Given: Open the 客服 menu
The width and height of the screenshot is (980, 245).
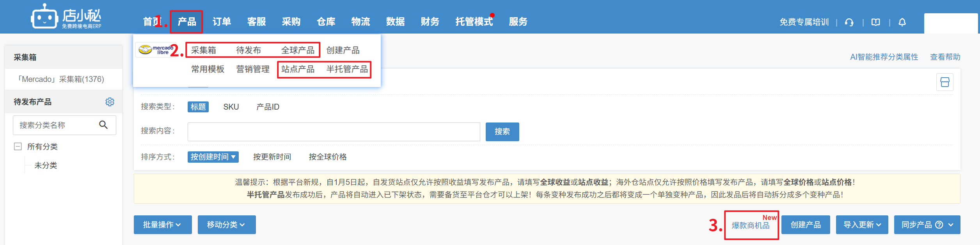Looking at the screenshot, I should point(256,22).
